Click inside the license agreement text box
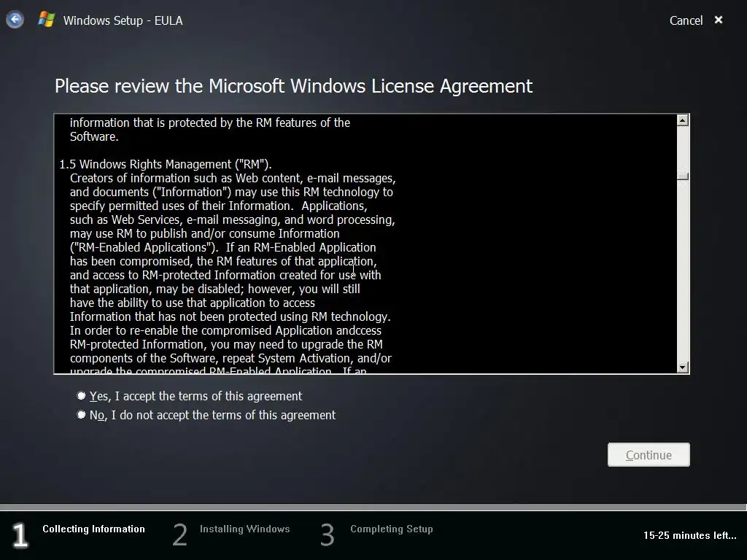The width and height of the screenshot is (747, 560). (365, 244)
